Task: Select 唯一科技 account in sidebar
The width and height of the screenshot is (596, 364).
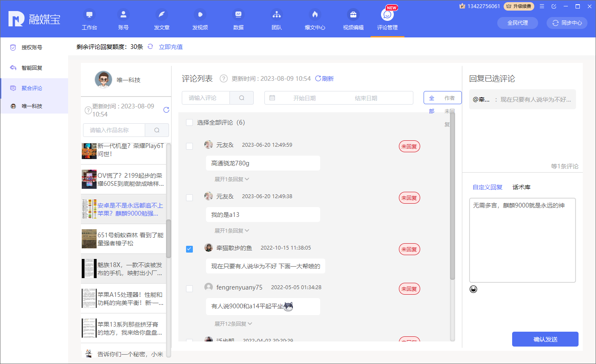Action: coord(34,106)
